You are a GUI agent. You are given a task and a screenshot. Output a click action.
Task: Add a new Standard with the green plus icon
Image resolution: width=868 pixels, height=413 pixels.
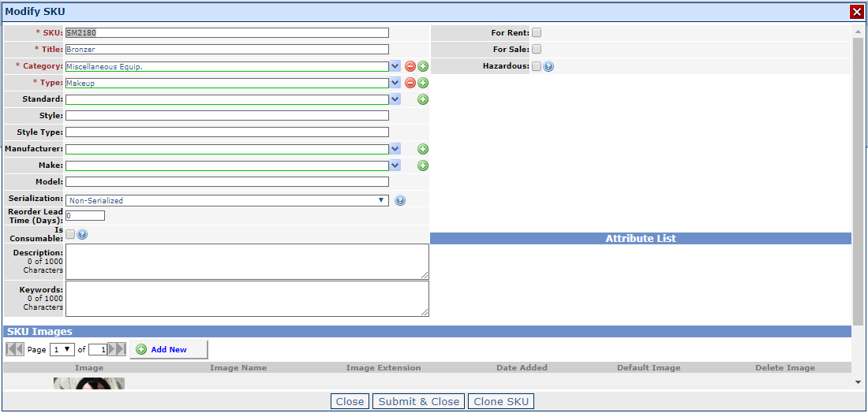point(423,99)
